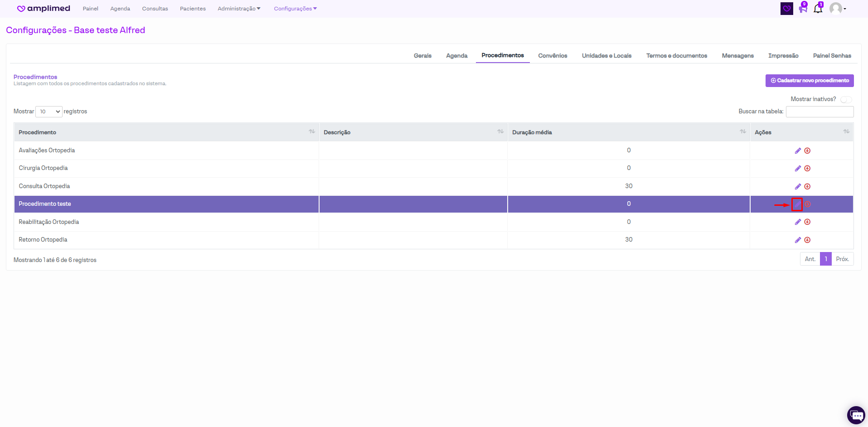Viewport: 868px width, 427px height.
Task: Open the Mostrar registros count dropdown
Action: (49, 112)
